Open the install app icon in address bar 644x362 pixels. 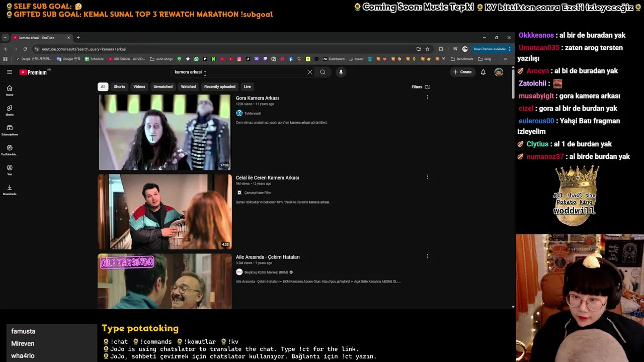tap(419, 49)
